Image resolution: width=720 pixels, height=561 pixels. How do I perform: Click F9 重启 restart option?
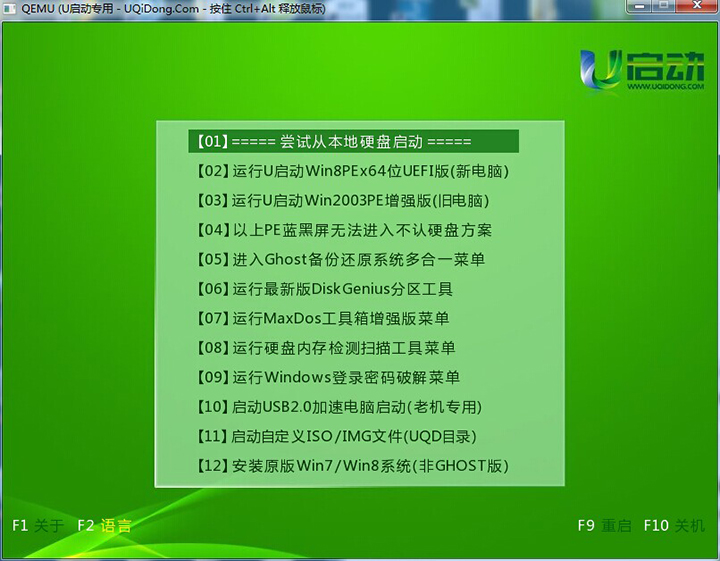[604, 525]
